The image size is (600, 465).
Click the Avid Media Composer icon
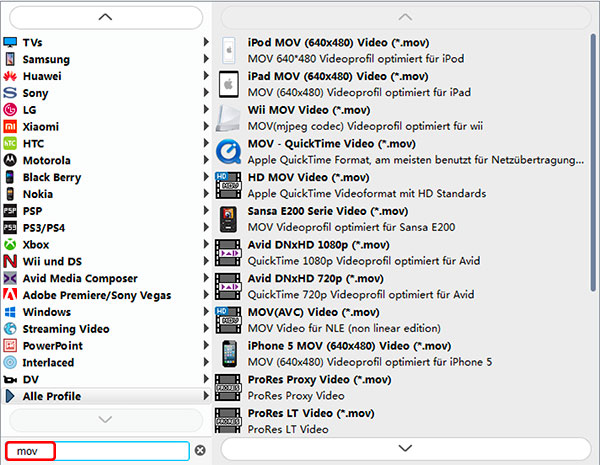coord(10,278)
